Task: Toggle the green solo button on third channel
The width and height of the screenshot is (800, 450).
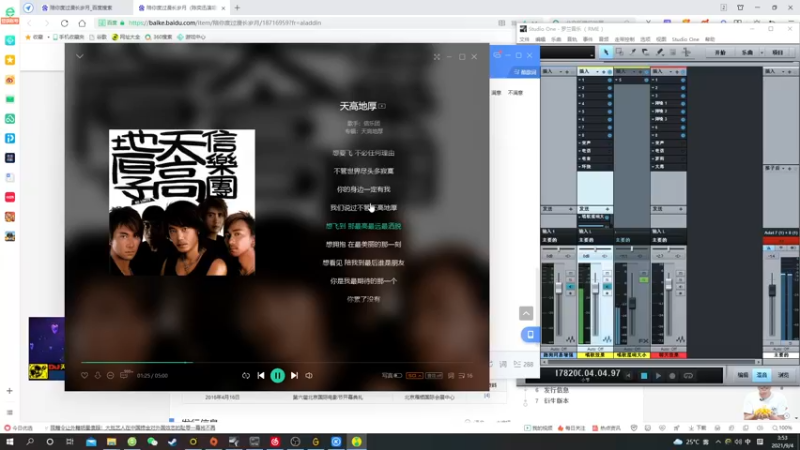Action: point(644,280)
